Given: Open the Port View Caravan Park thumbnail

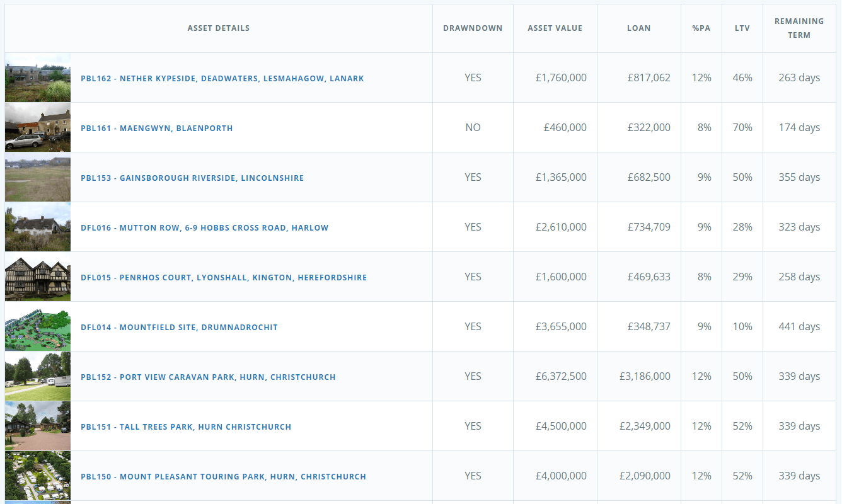Looking at the screenshot, I should coord(38,377).
